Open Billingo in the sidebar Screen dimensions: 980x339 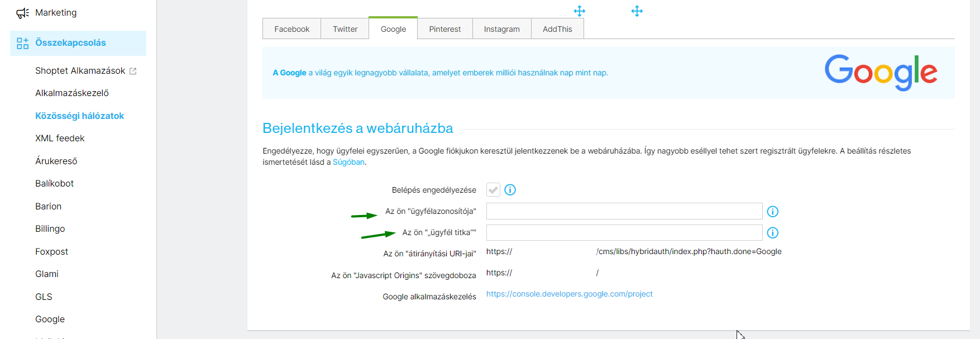pos(50,229)
